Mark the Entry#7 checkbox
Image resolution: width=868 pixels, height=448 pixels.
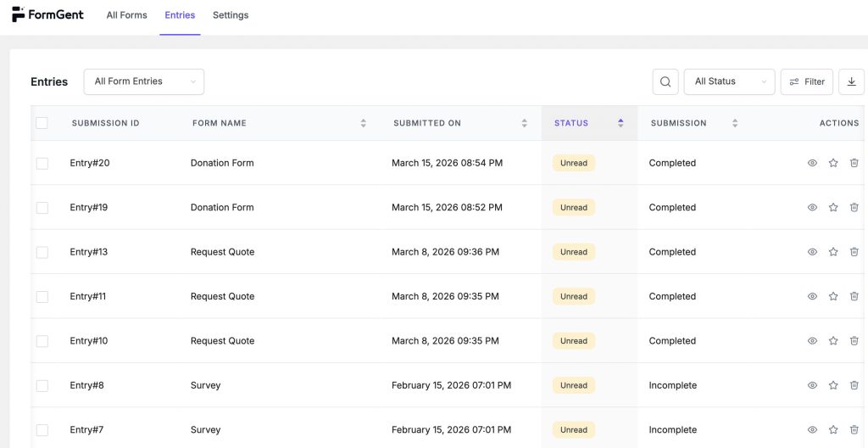coord(42,430)
